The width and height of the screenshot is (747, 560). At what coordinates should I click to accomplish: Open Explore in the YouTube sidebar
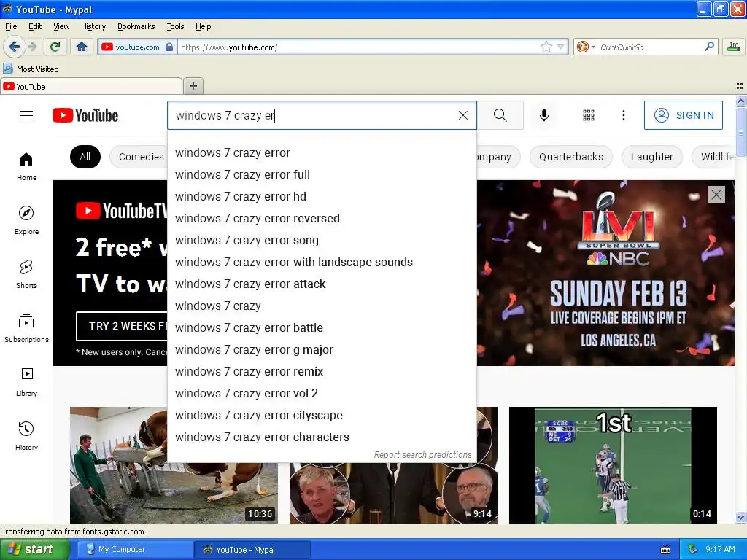pos(26,220)
